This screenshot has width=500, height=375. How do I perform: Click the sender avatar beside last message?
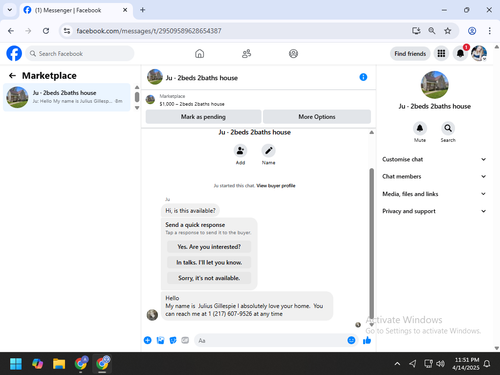152,315
